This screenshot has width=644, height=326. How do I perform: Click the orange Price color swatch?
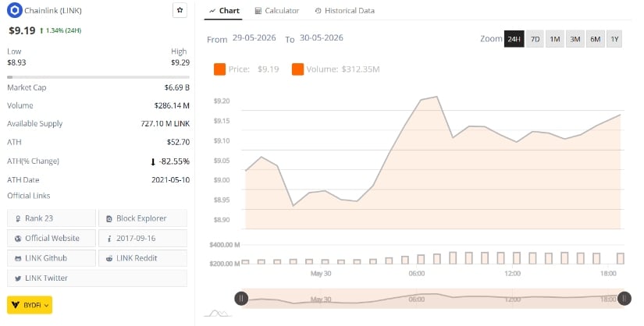[x=219, y=69]
